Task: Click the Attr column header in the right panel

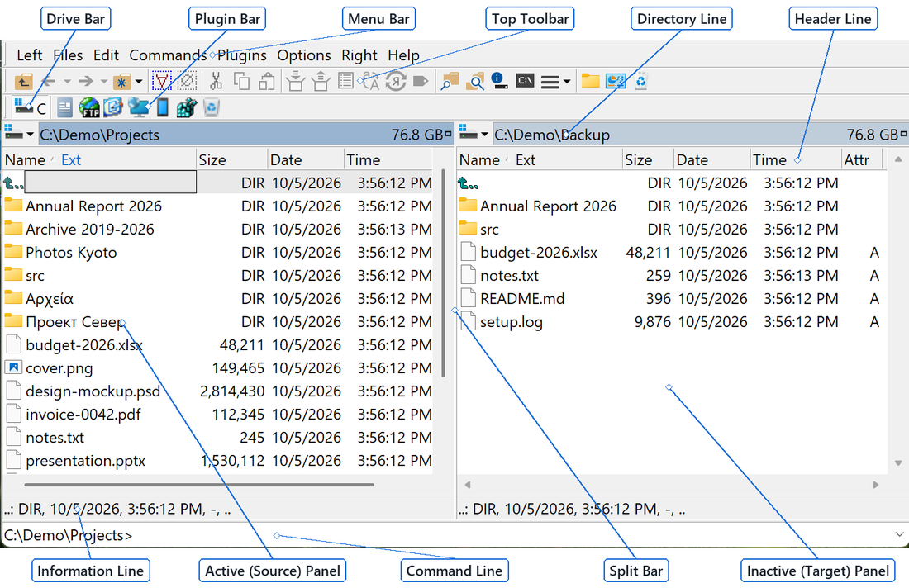Action: click(x=861, y=160)
